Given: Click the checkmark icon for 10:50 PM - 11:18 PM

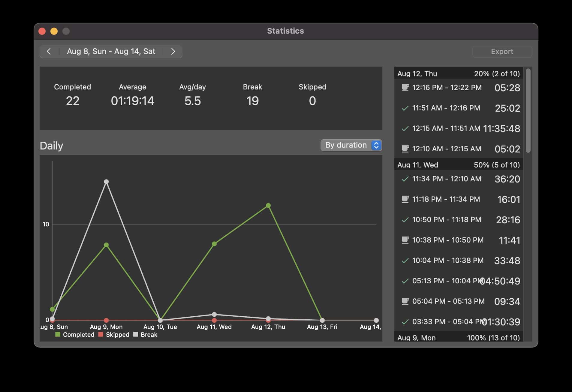Looking at the screenshot, I should (x=405, y=220).
